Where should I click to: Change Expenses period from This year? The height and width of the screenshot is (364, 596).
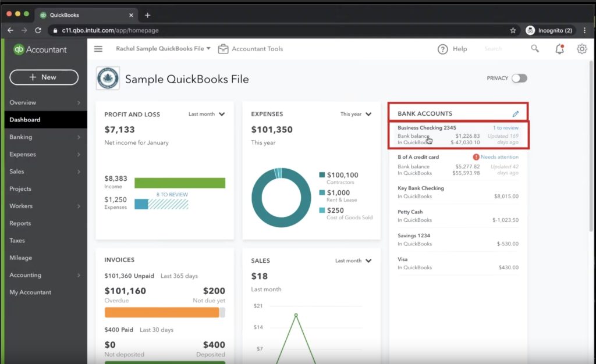coord(356,114)
